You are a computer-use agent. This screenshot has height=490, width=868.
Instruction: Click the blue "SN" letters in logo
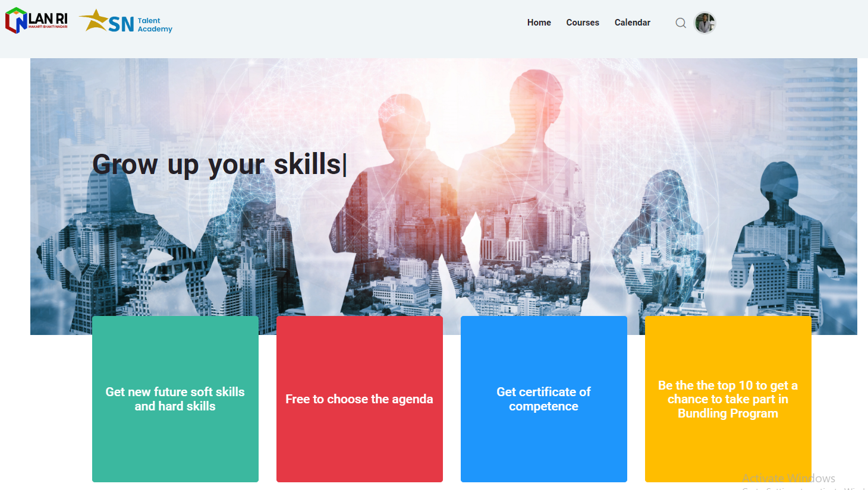121,24
